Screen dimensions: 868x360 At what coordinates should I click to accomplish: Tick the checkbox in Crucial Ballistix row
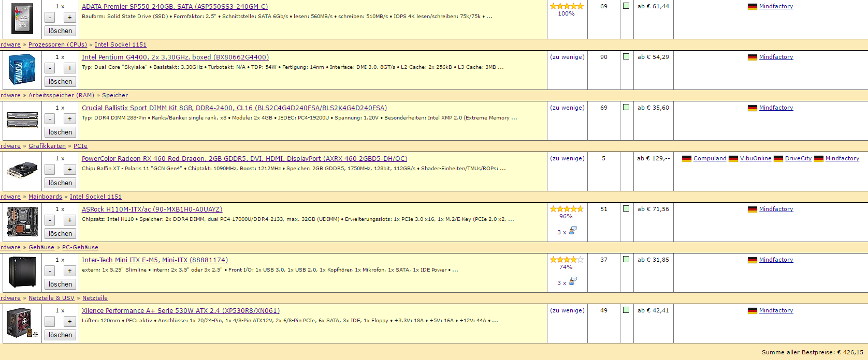tap(626, 107)
